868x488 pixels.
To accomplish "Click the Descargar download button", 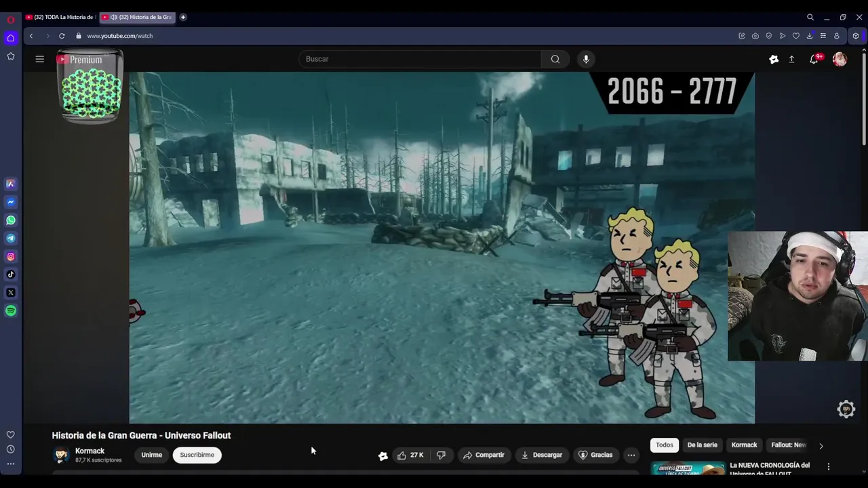I will [541, 455].
